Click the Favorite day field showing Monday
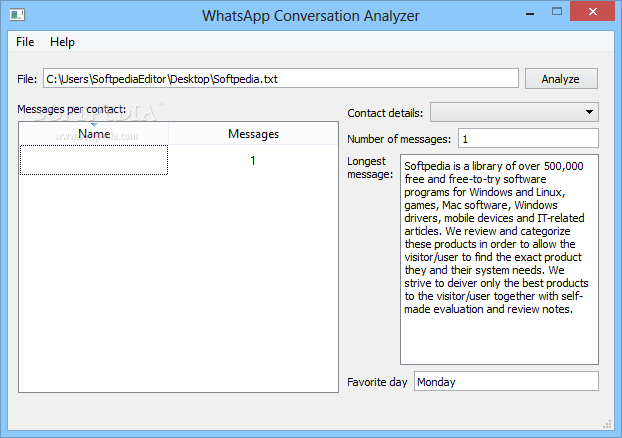This screenshot has width=622, height=438. click(x=506, y=381)
